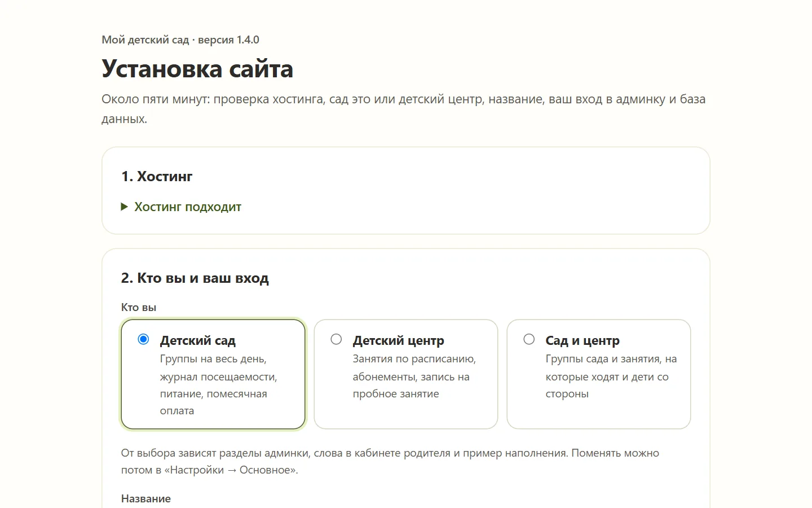Select the «Детский сад» radio button
The height and width of the screenshot is (508, 812).
coord(143,339)
